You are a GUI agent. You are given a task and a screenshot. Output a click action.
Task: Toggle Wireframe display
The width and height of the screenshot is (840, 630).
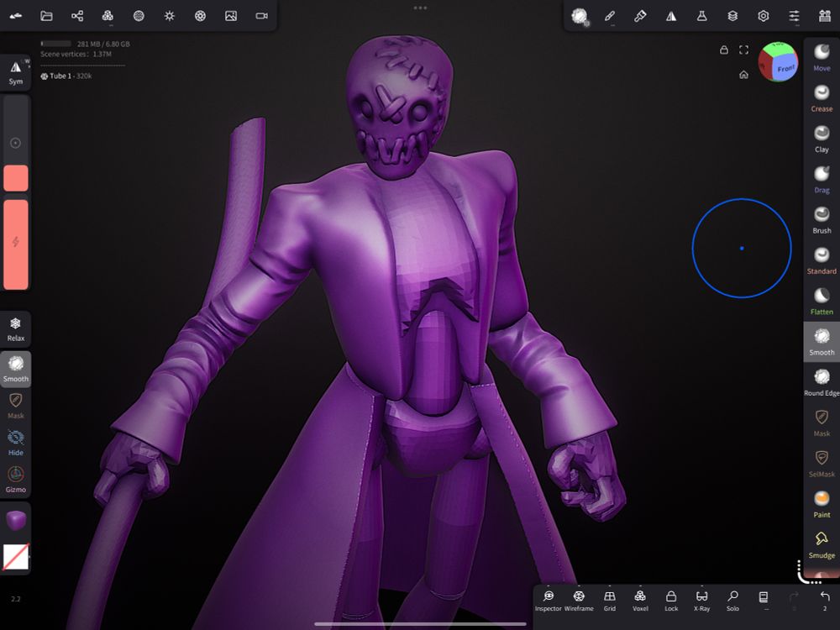pos(579,601)
